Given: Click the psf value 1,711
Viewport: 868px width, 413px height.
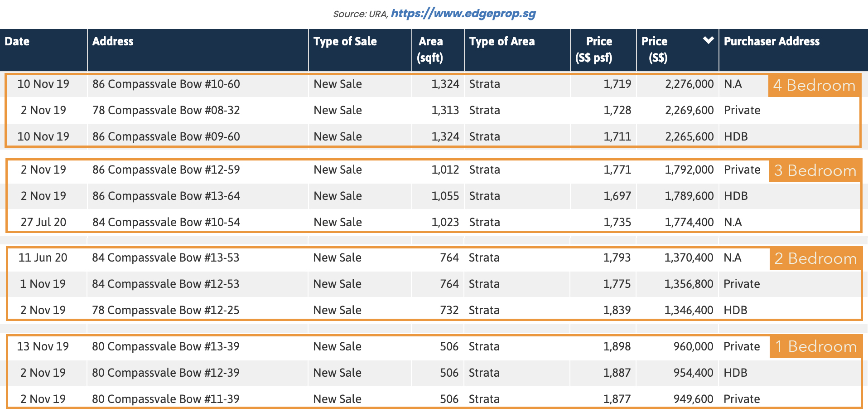Looking at the screenshot, I should click(x=617, y=136).
